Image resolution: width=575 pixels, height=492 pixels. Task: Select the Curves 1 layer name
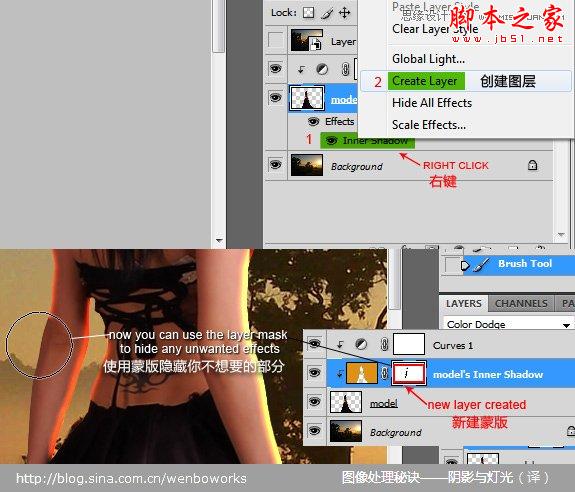453,345
